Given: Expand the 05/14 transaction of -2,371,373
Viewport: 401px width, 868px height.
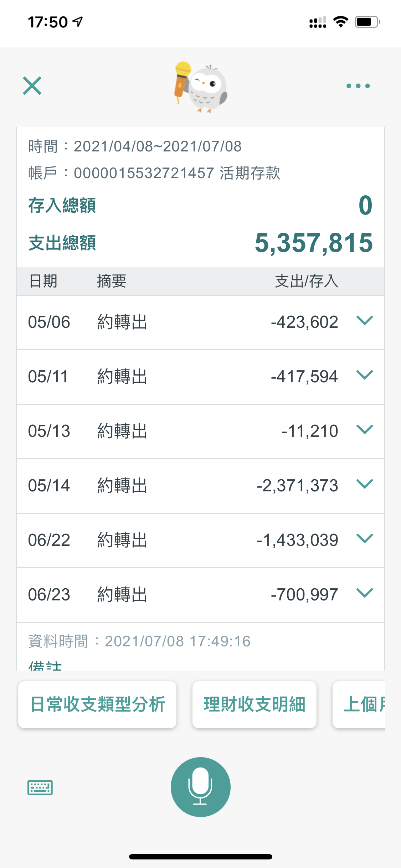Looking at the screenshot, I should 364,484.
